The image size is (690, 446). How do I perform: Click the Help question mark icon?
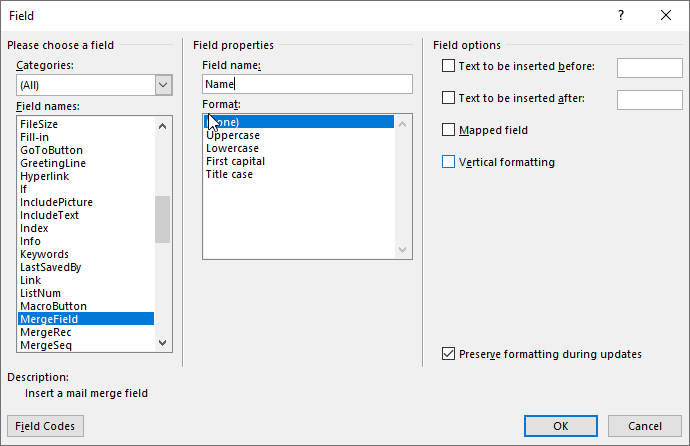point(621,15)
